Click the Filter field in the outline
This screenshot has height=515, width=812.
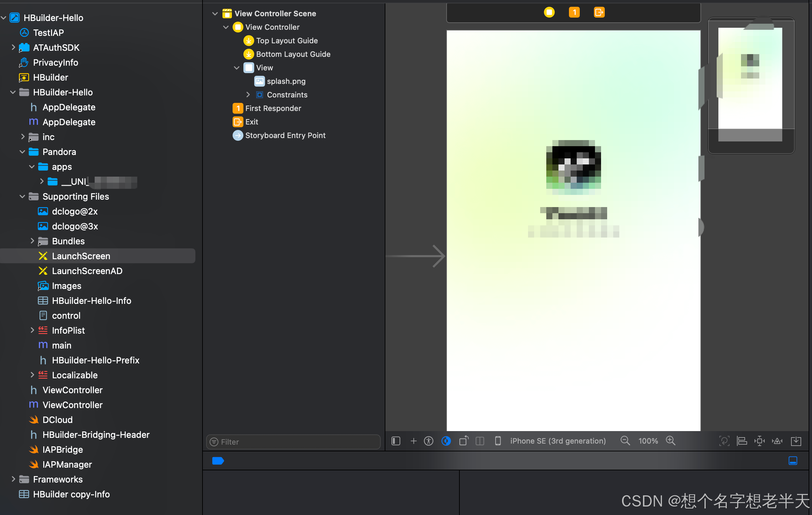coord(293,442)
